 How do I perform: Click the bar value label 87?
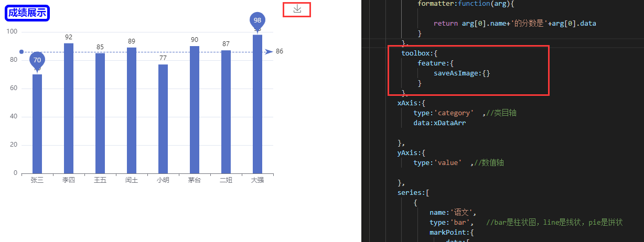click(226, 44)
